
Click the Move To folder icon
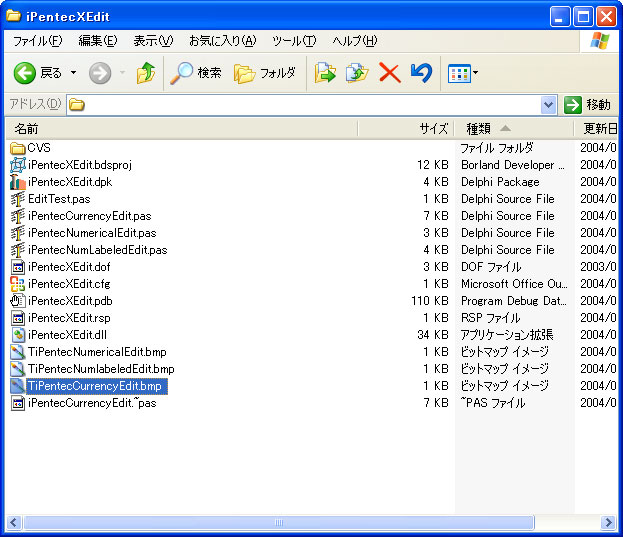(325, 73)
